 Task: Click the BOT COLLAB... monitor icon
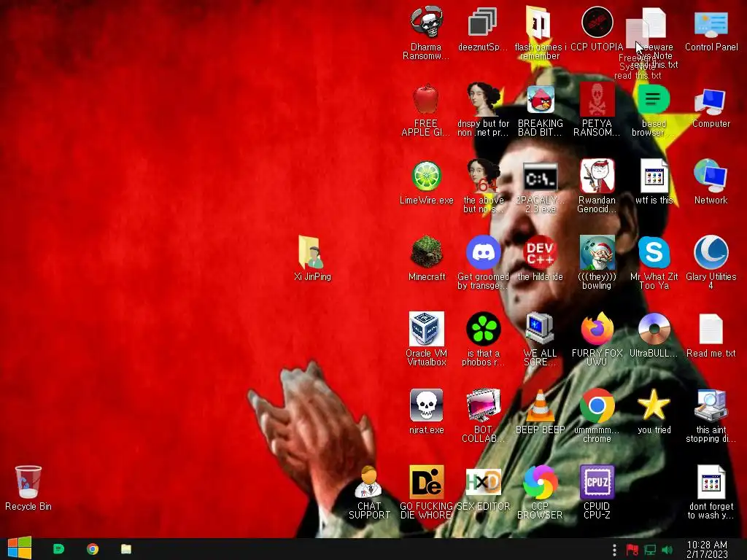click(483, 405)
